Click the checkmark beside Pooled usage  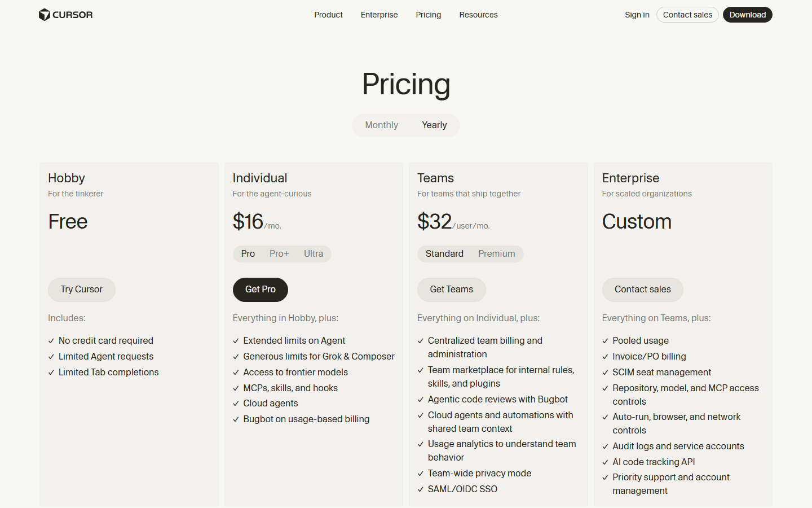605,341
